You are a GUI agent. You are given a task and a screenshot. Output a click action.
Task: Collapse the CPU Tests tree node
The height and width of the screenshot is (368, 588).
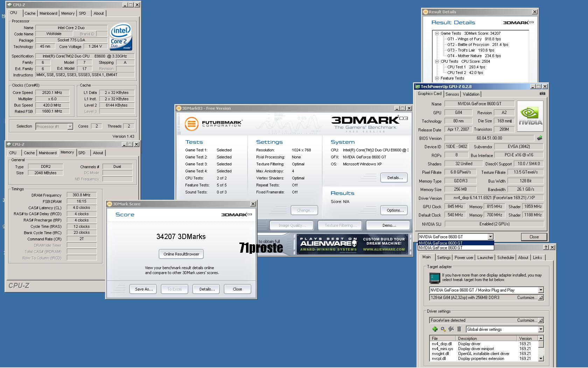pyautogui.click(x=437, y=62)
